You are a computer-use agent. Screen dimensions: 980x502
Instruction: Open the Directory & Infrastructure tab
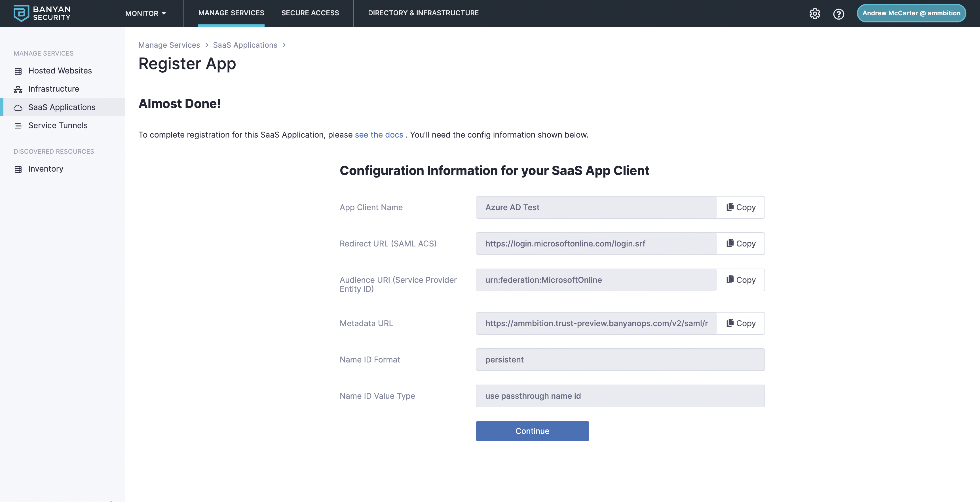423,13
